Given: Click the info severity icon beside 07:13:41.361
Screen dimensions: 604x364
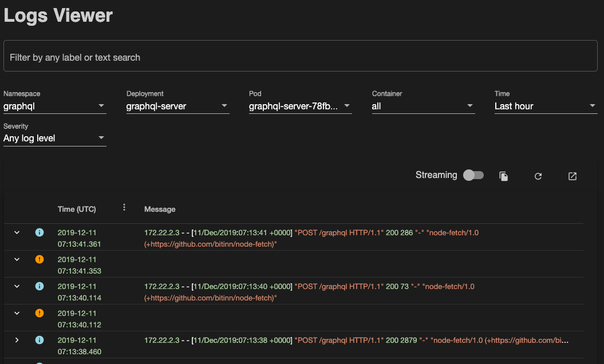Looking at the screenshot, I should pos(39,232).
